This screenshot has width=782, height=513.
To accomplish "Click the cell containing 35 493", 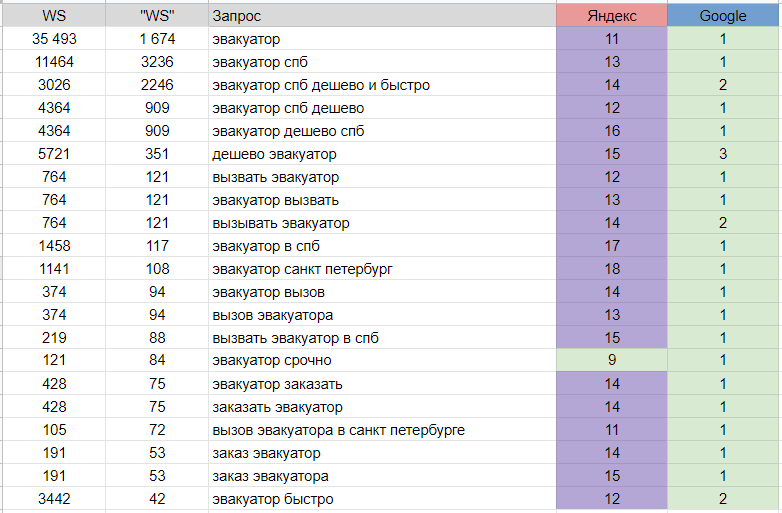I will point(54,39).
